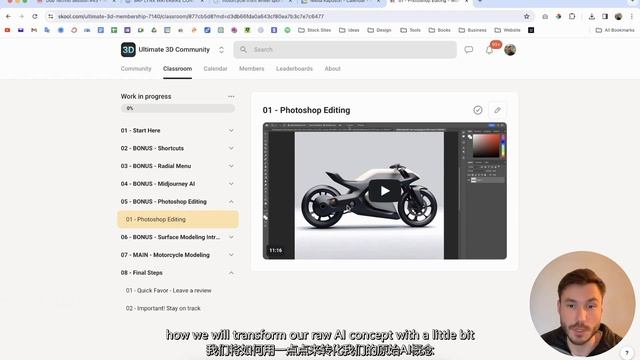Reload the current page

click(35, 16)
